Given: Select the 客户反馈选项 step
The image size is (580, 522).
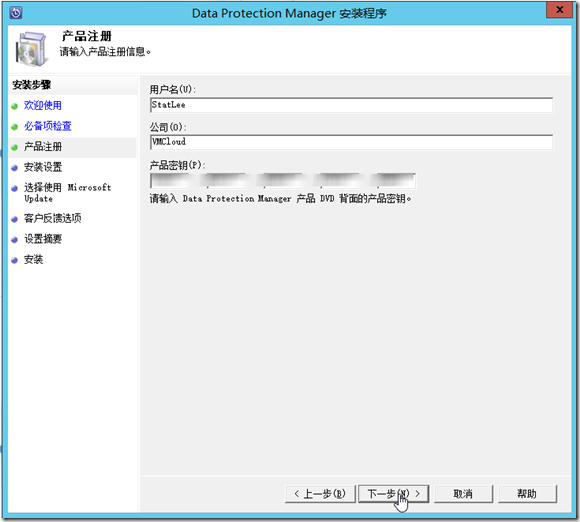Looking at the screenshot, I should [53, 218].
